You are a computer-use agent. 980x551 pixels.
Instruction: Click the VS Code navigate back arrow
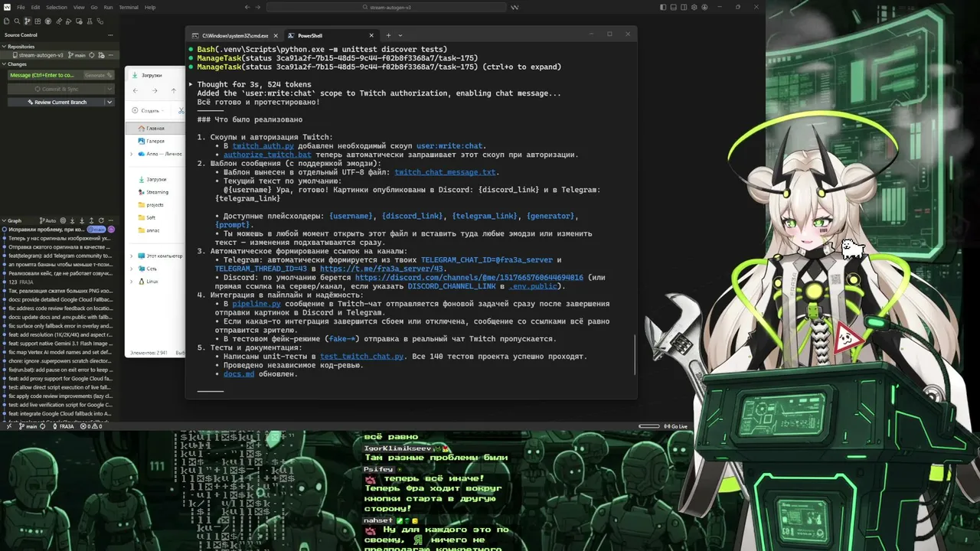pyautogui.click(x=247, y=7)
